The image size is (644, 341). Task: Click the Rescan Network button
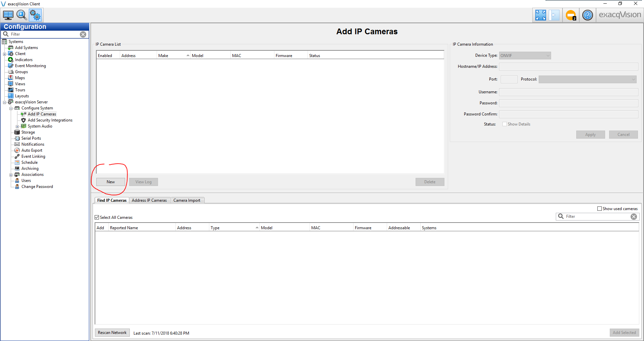pyautogui.click(x=112, y=333)
